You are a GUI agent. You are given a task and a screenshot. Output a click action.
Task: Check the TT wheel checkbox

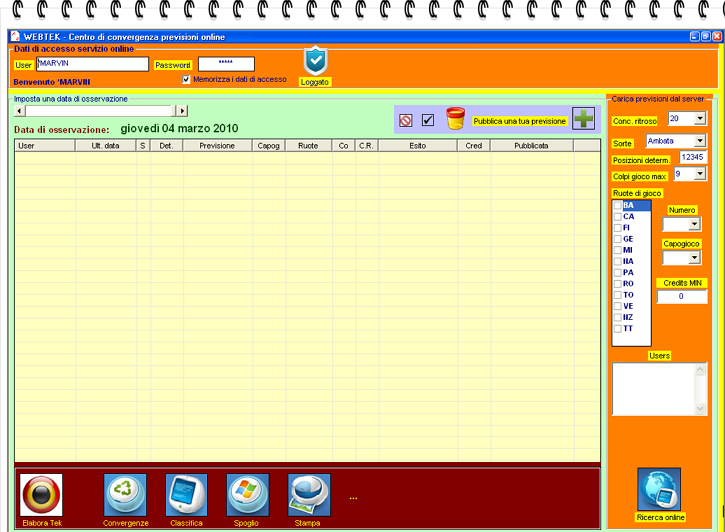click(x=618, y=329)
